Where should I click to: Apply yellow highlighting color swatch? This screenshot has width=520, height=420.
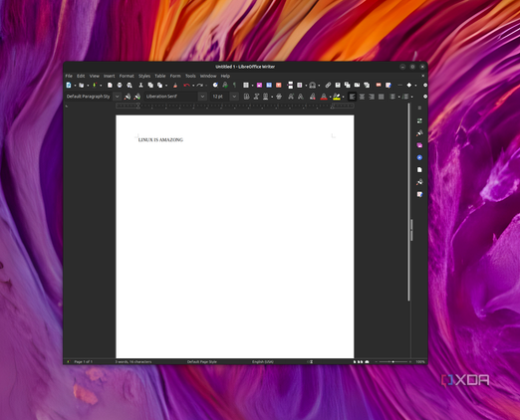point(337,97)
